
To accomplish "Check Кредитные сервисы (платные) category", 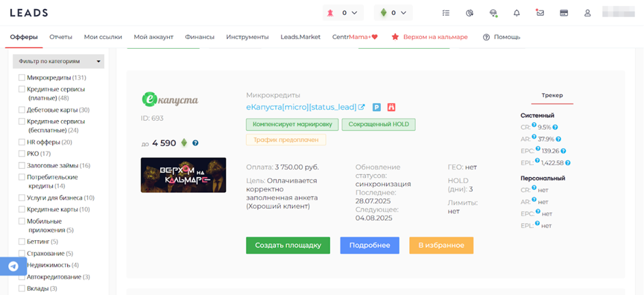I will [22, 89].
